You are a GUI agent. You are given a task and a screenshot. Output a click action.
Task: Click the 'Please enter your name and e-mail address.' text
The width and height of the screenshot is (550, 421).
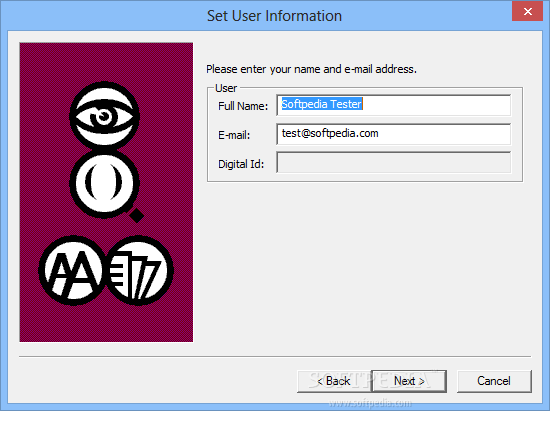311,69
